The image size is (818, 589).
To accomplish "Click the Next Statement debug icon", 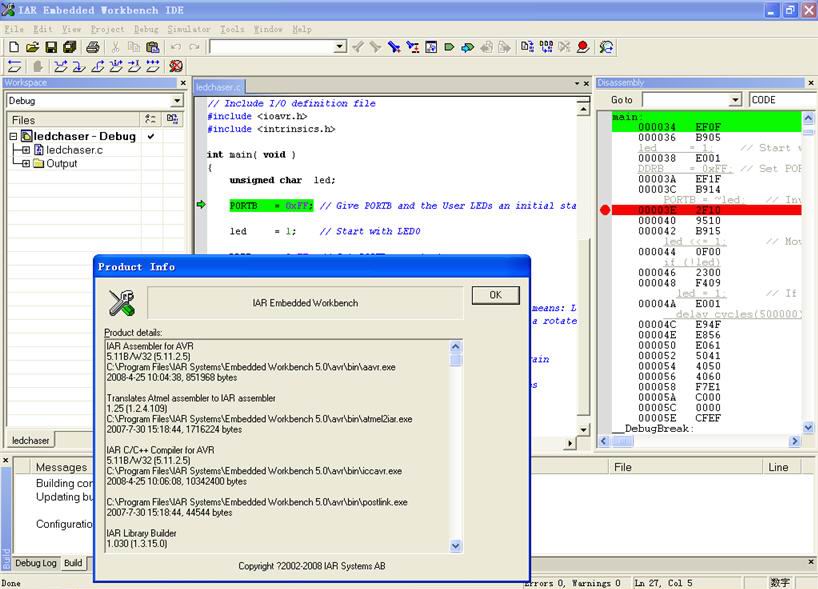I will (x=116, y=66).
